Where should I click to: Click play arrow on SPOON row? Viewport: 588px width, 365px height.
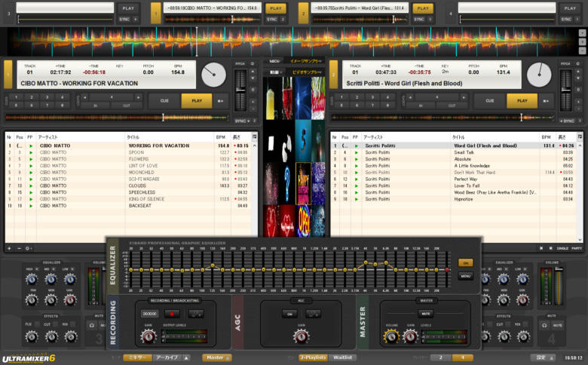click(31, 152)
